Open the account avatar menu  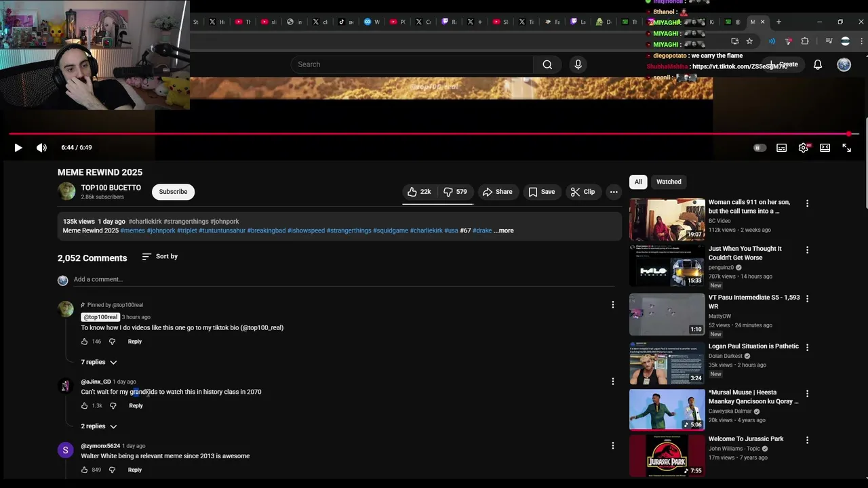click(x=844, y=64)
